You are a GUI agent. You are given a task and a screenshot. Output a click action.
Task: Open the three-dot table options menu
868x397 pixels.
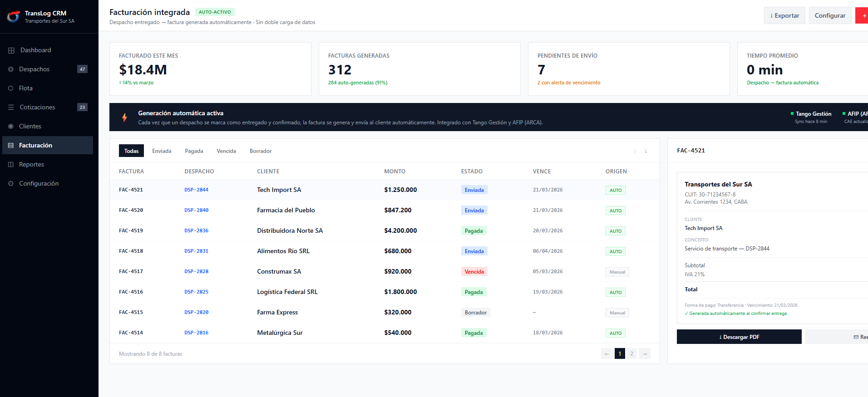pyautogui.click(x=635, y=151)
